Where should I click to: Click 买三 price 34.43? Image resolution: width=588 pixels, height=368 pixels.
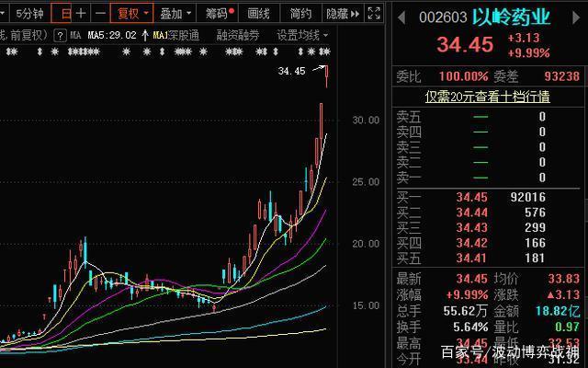[471, 227]
